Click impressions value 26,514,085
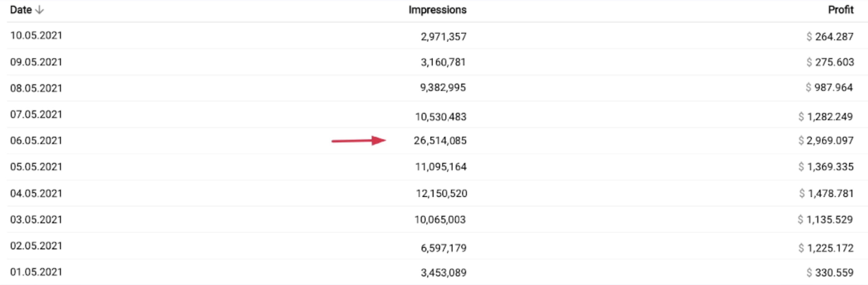 point(440,141)
